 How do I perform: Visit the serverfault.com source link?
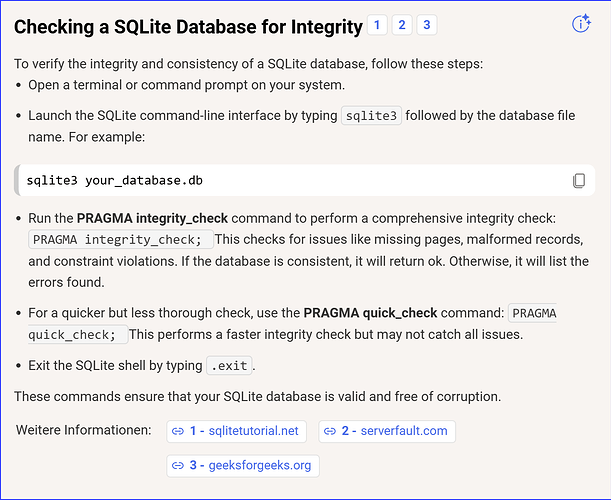click(394, 431)
